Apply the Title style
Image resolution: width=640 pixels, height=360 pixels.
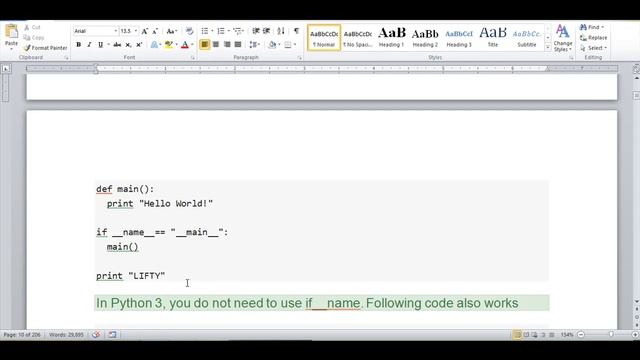[x=493, y=38]
